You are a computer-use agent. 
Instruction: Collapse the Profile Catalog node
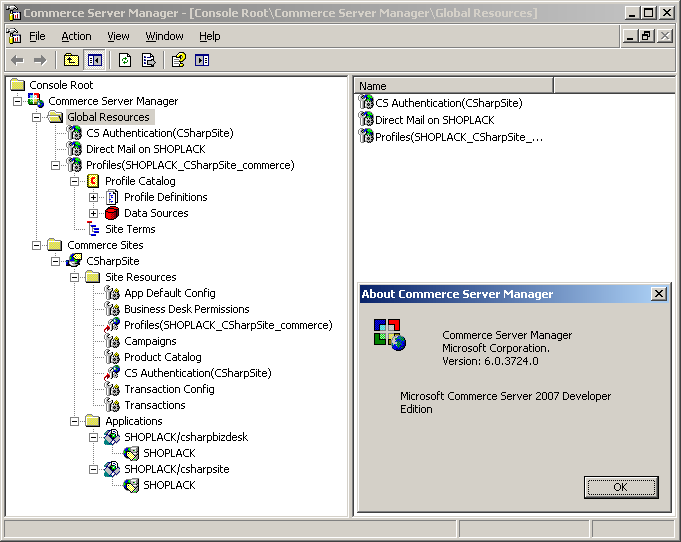[x=74, y=182]
